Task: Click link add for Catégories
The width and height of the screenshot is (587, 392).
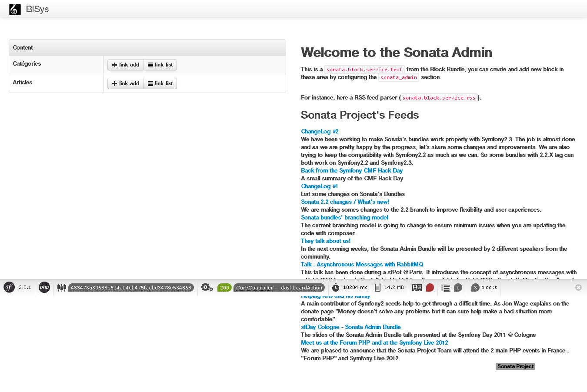Action: click(125, 65)
